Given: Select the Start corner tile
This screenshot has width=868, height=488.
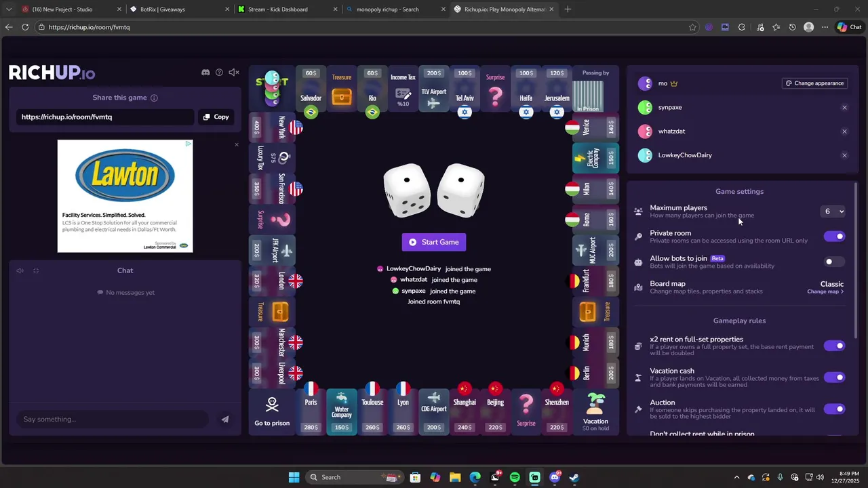Looking at the screenshot, I should coord(272,89).
